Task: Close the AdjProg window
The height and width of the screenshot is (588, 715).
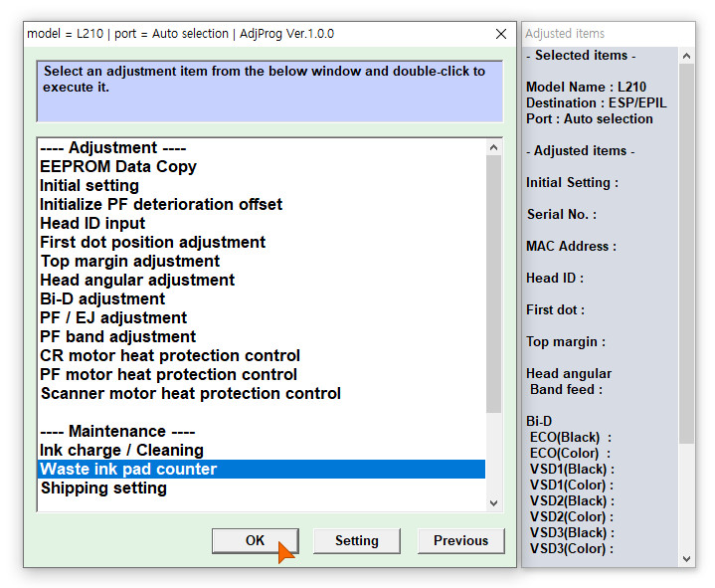Action: point(500,34)
